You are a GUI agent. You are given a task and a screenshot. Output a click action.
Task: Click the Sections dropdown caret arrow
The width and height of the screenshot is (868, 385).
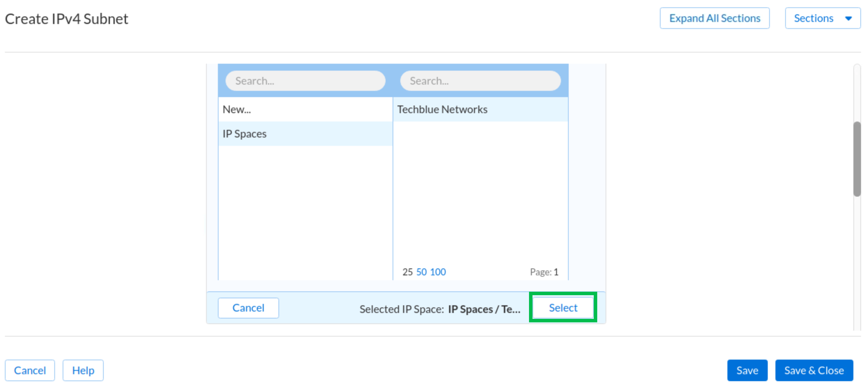(848, 18)
